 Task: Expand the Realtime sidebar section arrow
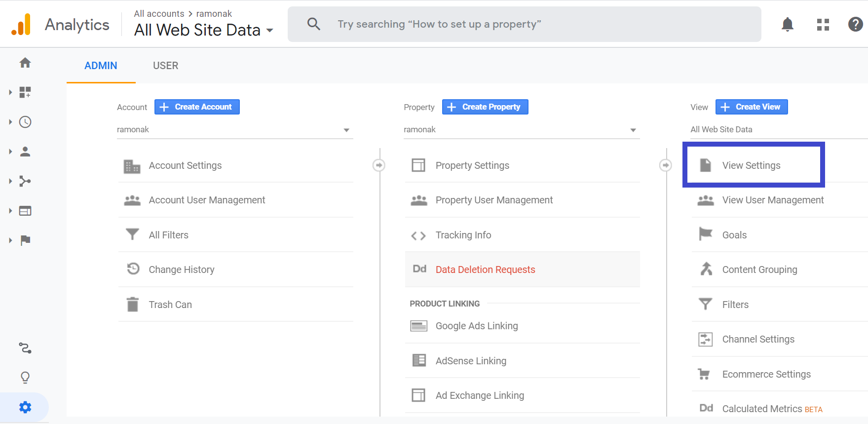(10, 122)
